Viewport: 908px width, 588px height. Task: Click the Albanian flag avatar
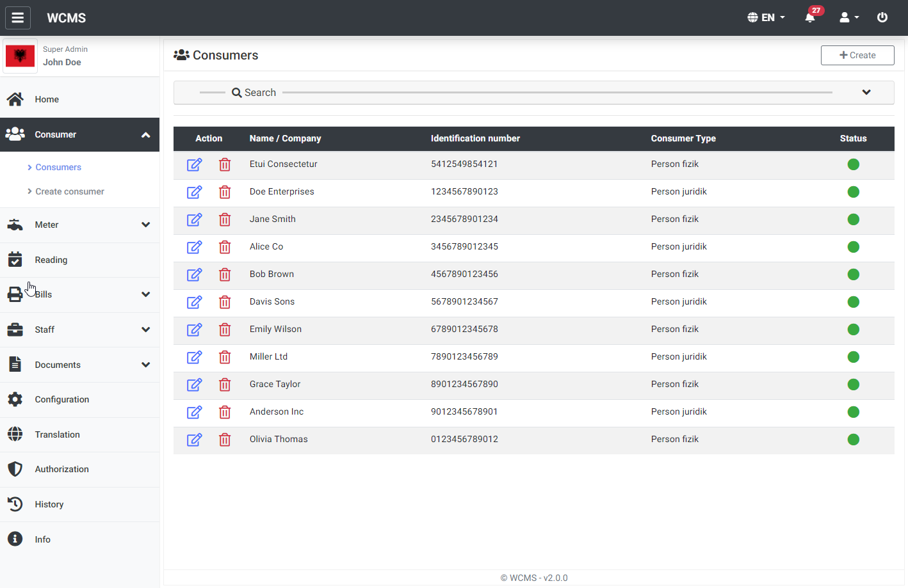pyautogui.click(x=20, y=56)
